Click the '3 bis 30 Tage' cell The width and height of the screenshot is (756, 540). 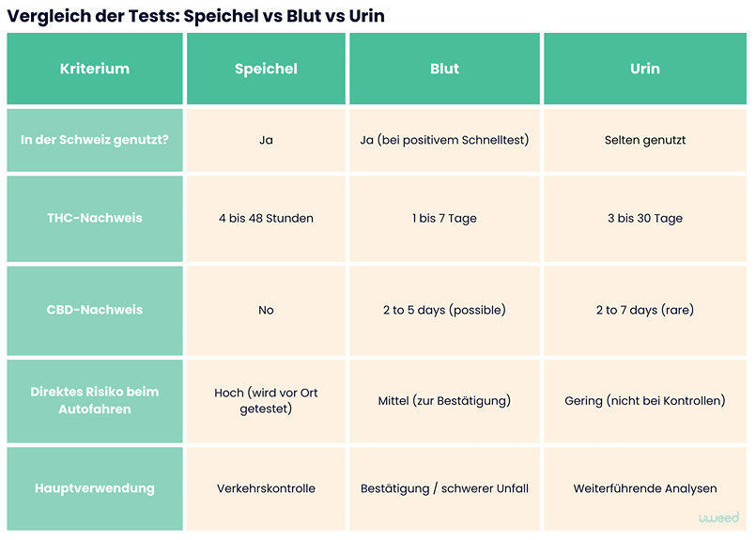[645, 218]
